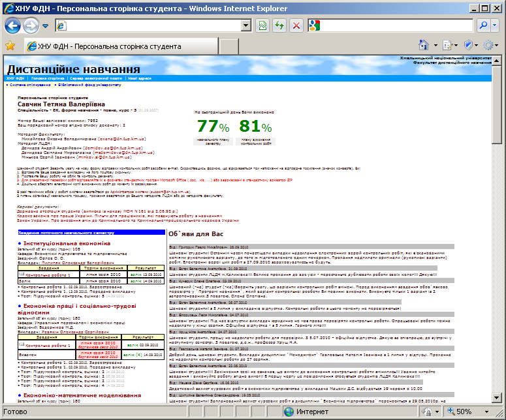This screenshot has width=506, height=420.
Task: Click the Готово status text
Action: (15, 412)
